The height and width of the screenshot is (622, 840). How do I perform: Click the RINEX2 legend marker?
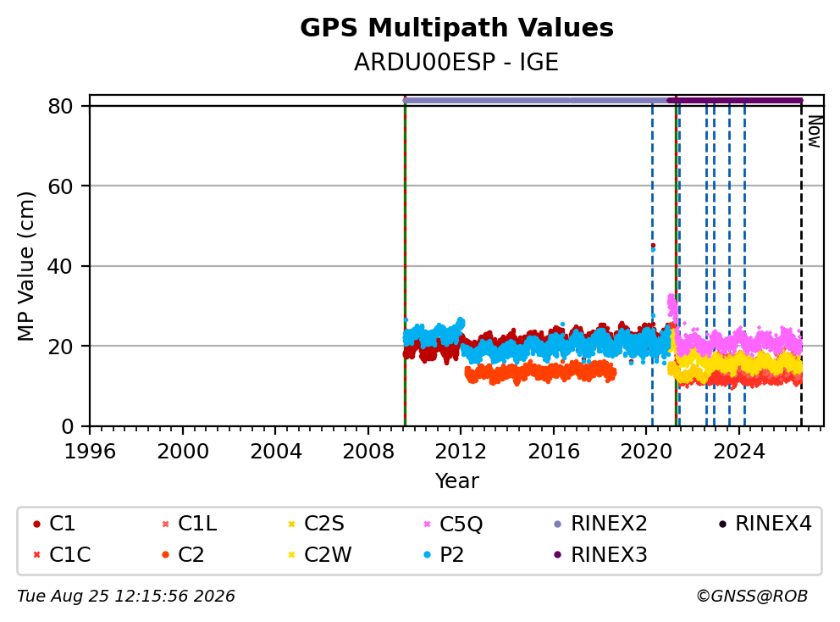click(558, 524)
